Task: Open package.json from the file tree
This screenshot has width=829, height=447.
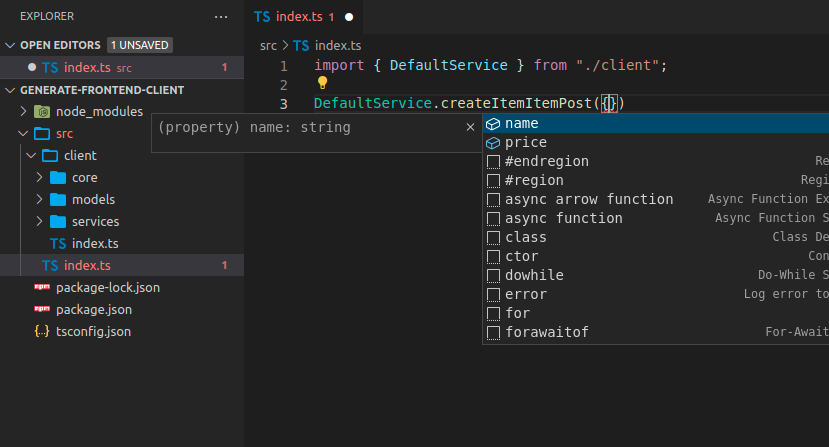Action: click(x=93, y=309)
